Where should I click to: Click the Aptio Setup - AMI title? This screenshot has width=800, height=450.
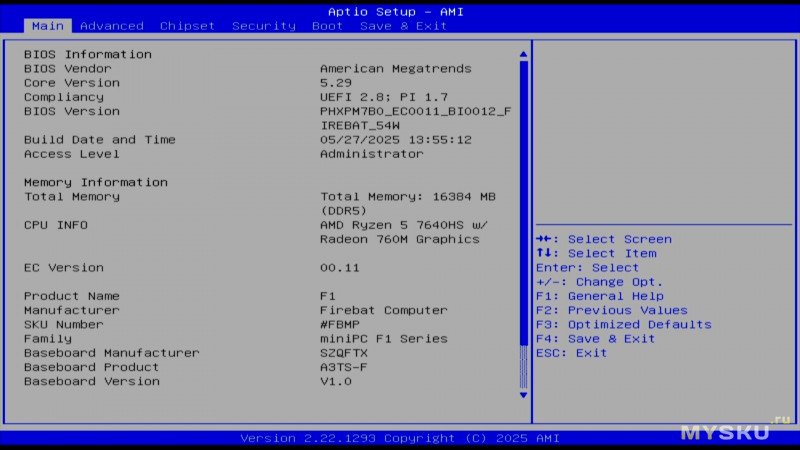[x=395, y=12]
